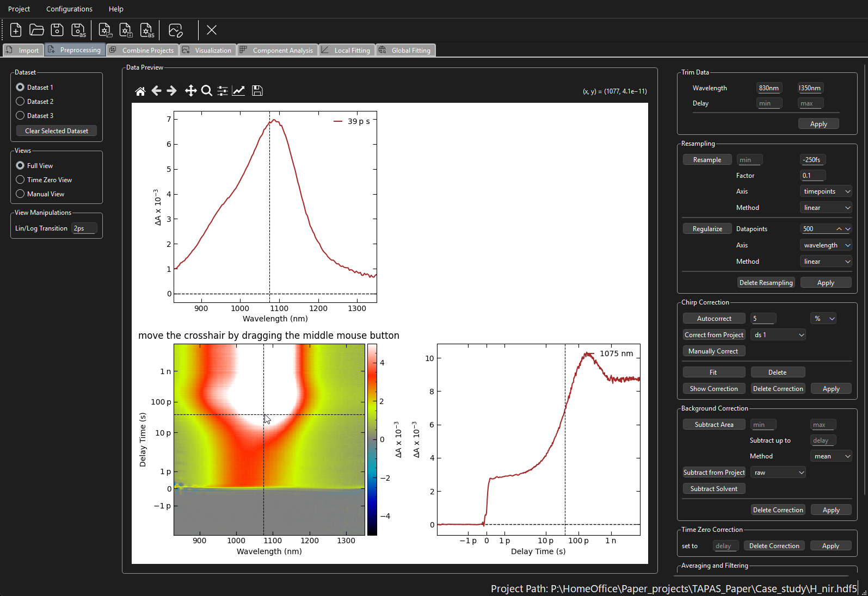Screen dimensions: 868x596
Task: Open the Background Correction Method dropdown showing mean
Action: (831, 456)
